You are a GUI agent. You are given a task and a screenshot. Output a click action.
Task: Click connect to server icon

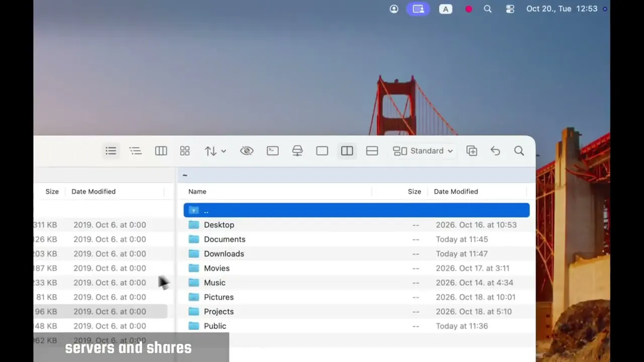[x=297, y=151]
